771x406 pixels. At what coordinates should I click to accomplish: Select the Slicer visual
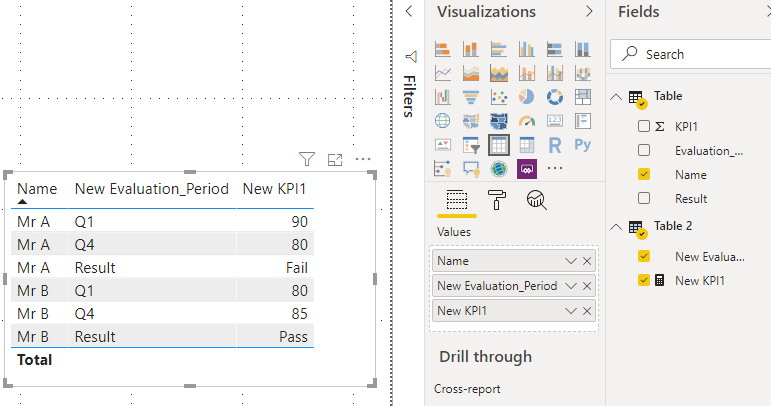click(x=471, y=145)
